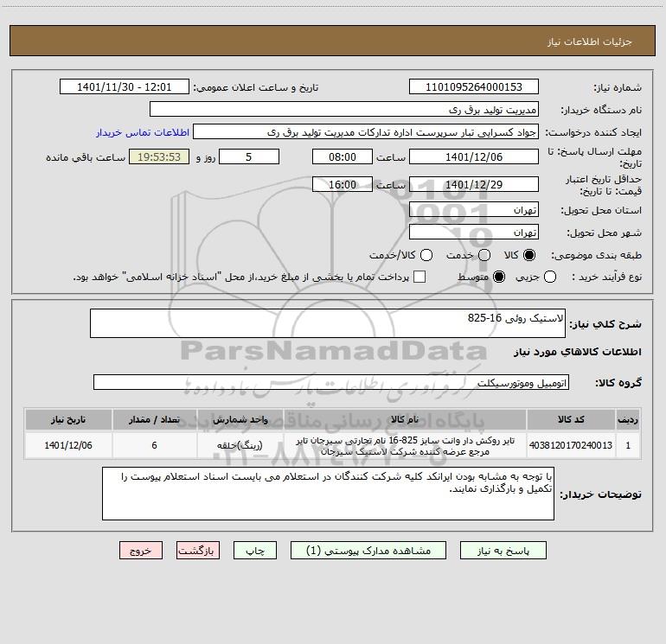Screen dimensions: 666x644
Task: Choose the جزیی purchase type radio
Action: coord(550,277)
